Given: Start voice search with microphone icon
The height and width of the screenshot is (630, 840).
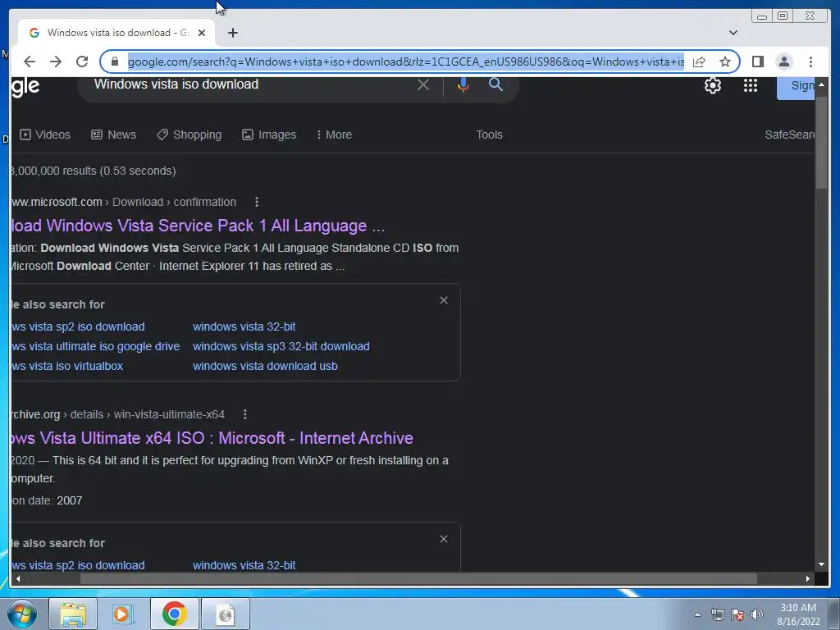Looking at the screenshot, I should [x=463, y=84].
